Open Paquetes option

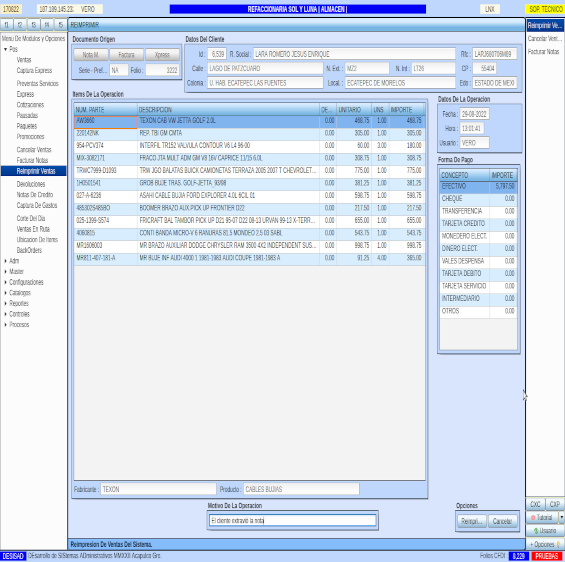(x=27, y=126)
